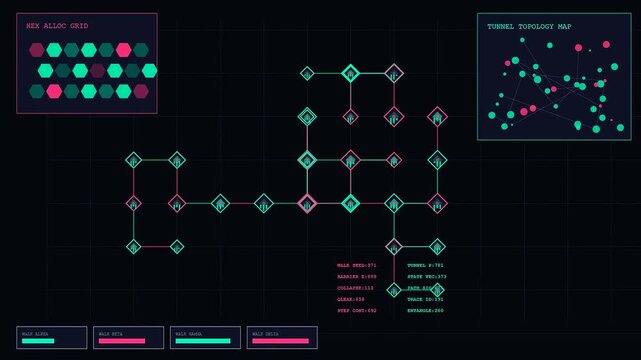Click the STEP COST stat readout
This screenshot has width=641, height=360.
[356, 311]
